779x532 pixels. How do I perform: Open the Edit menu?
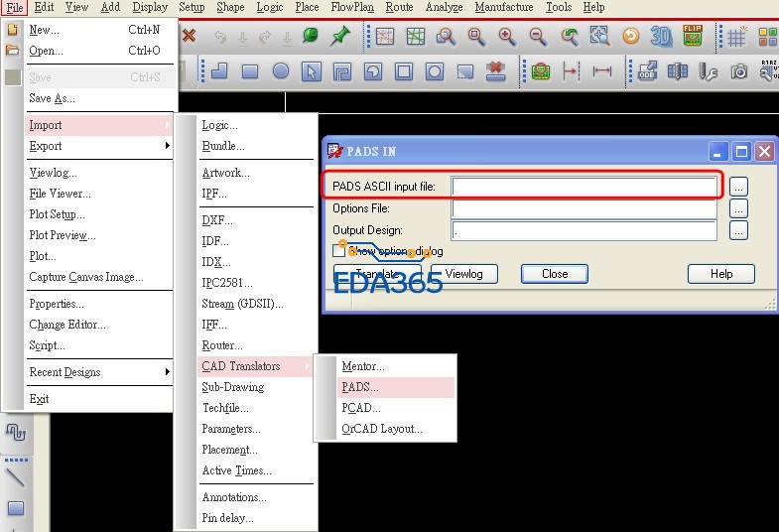tap(44, 7)
